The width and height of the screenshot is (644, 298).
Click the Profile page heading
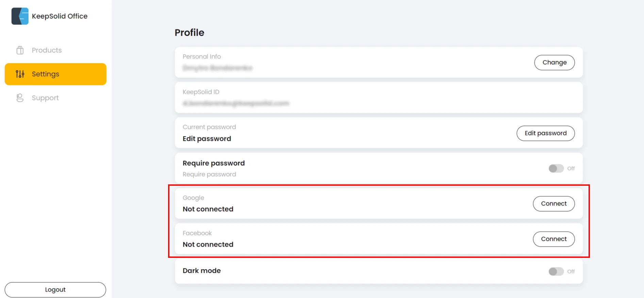click(x=189, y=33)
